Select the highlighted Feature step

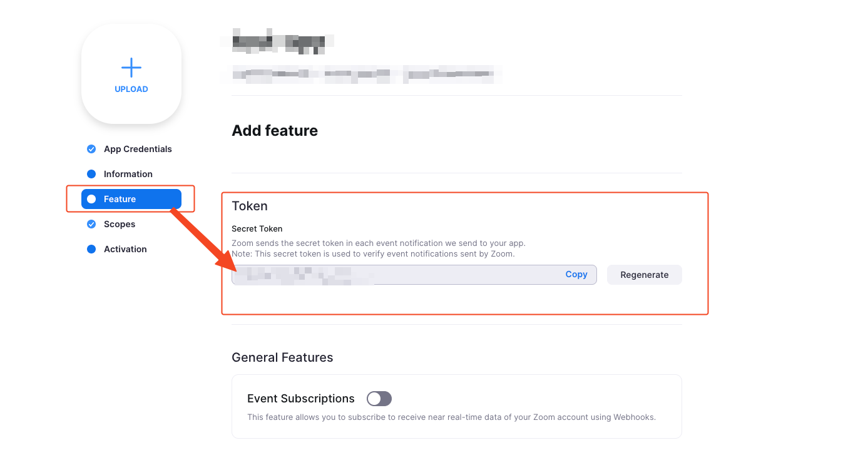pyautogui.click(x=120, y=199)
